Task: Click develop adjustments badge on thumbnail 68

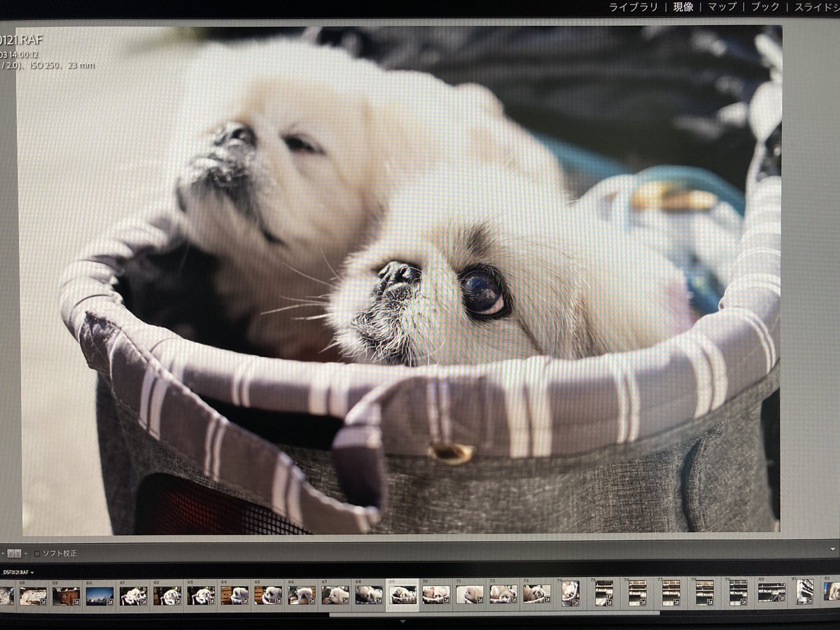Action: [x=379, y=601]
